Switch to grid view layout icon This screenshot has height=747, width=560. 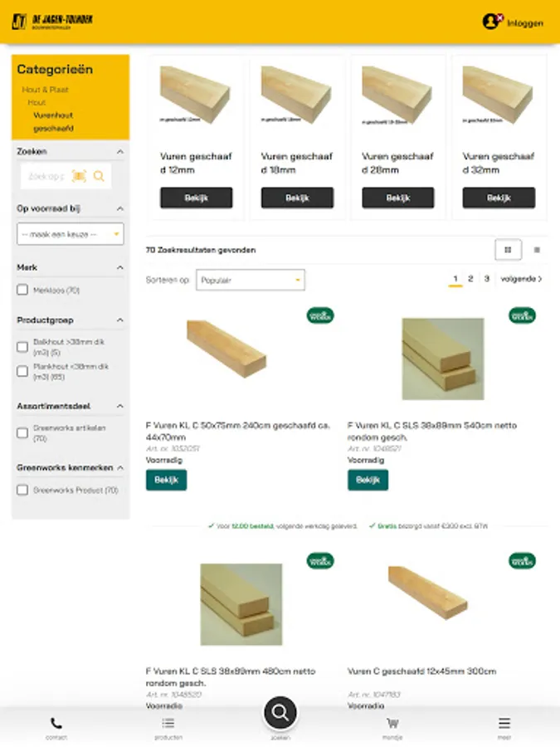508,250
